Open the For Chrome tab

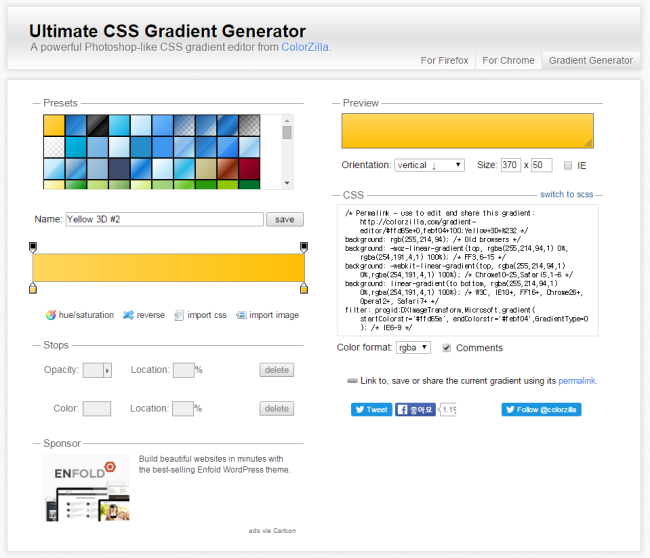coord(508,61)
